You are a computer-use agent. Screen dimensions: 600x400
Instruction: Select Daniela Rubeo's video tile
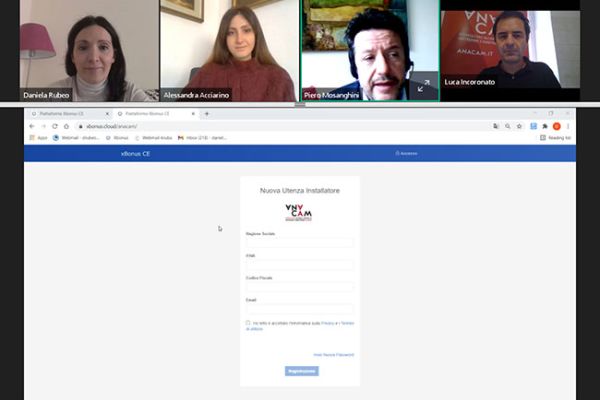tap(89, 51)
